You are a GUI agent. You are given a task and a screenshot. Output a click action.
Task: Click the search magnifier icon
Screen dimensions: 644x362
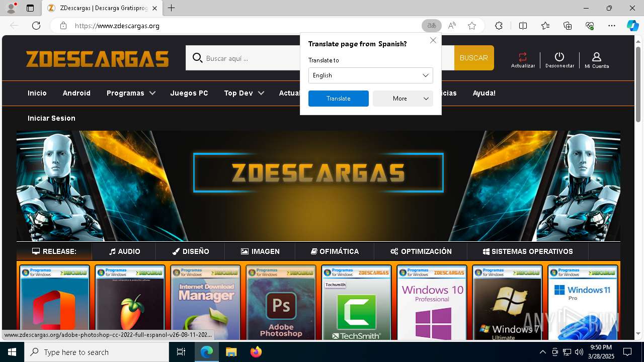197,58
